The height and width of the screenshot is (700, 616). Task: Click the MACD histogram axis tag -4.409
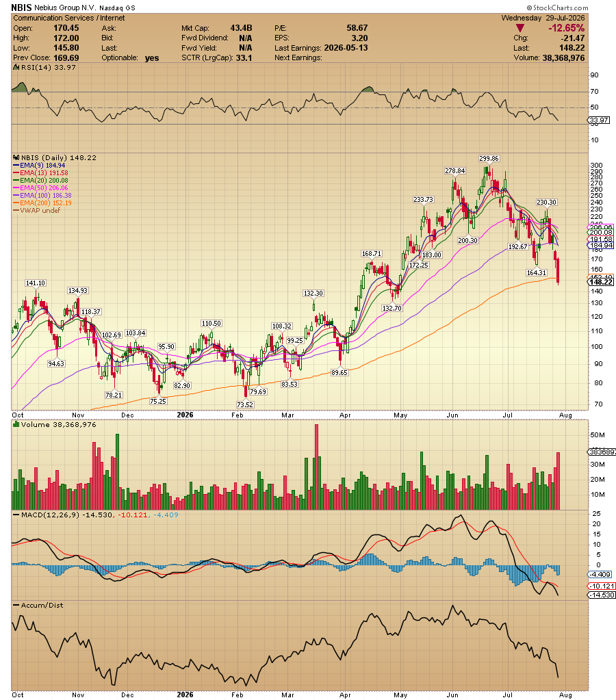(x=600, y=575)
